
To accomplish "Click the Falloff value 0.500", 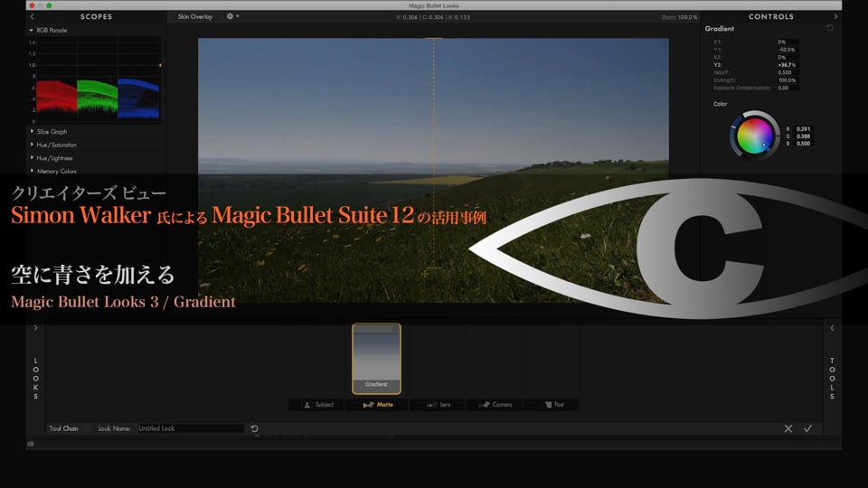I will tap(787, 72).
